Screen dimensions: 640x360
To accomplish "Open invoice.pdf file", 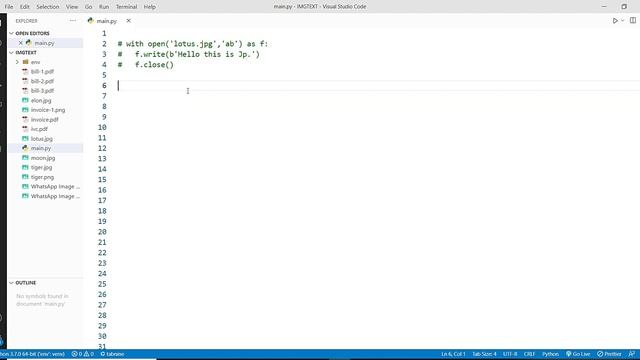I will click(x=44, y=120).
